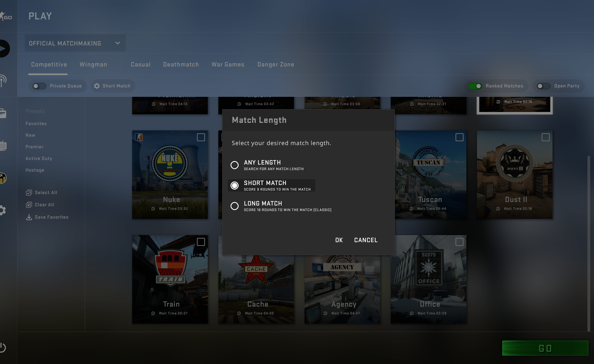Select the Any Length radio option
Image resolution: width=594 pixels, height=364 pixels.
tap(235, 165)
